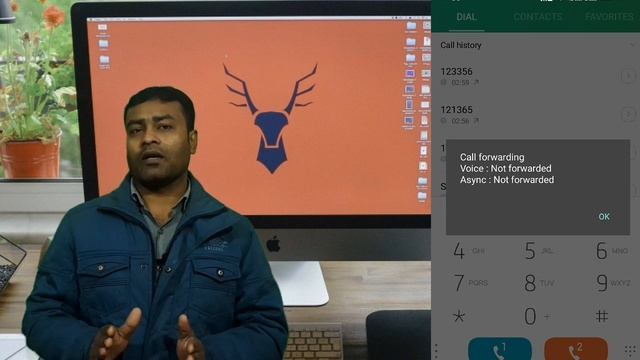
Task: Call using the teal SIM 1 button
Action: [x=500, y=349]
